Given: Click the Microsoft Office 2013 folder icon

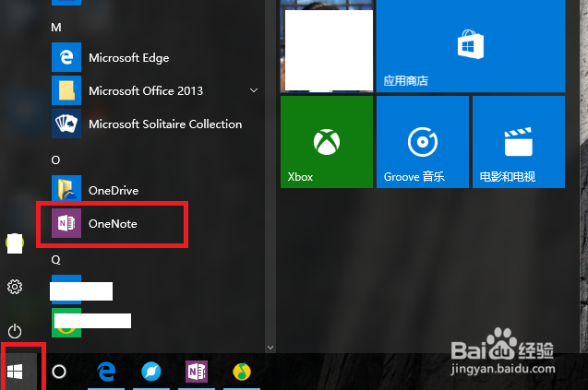Looking at the screenshot, I should coord(66,90).
